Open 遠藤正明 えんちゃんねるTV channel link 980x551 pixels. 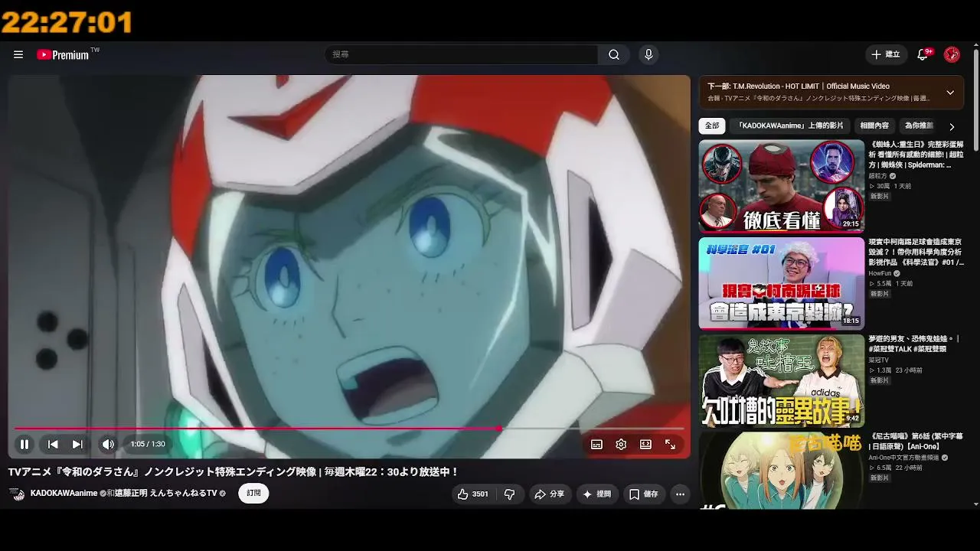(165, 494)
